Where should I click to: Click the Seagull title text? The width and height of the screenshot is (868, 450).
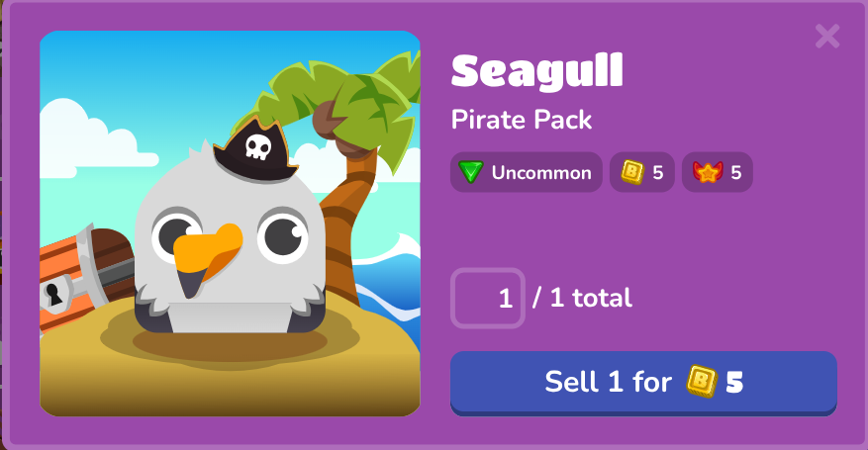tap(537, 72)
